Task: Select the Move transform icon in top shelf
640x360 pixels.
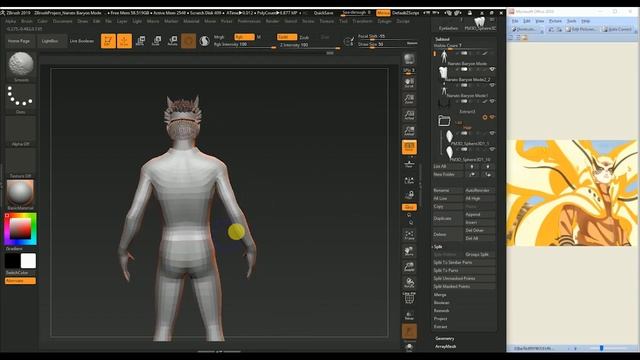Action: pos(140,41)
